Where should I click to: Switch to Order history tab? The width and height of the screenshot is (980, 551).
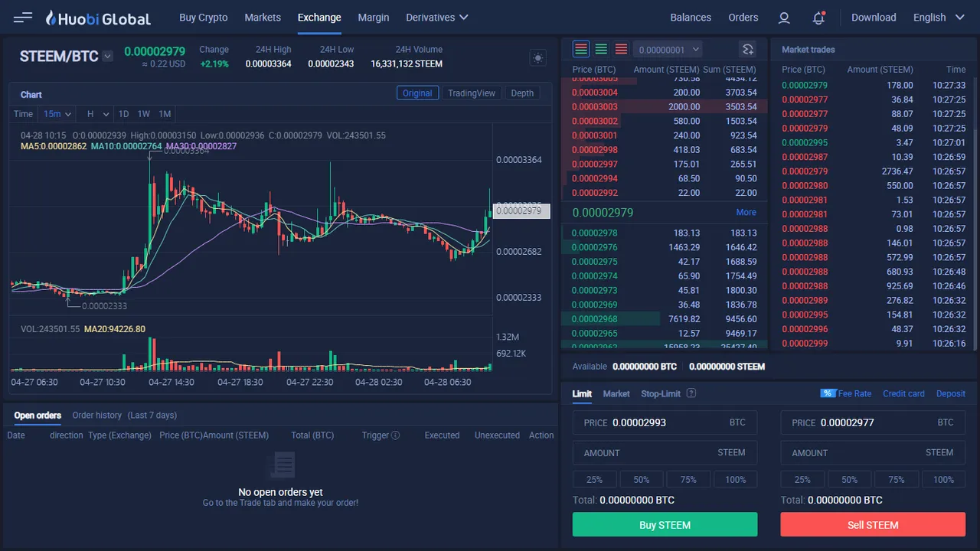tap(97, 415)
